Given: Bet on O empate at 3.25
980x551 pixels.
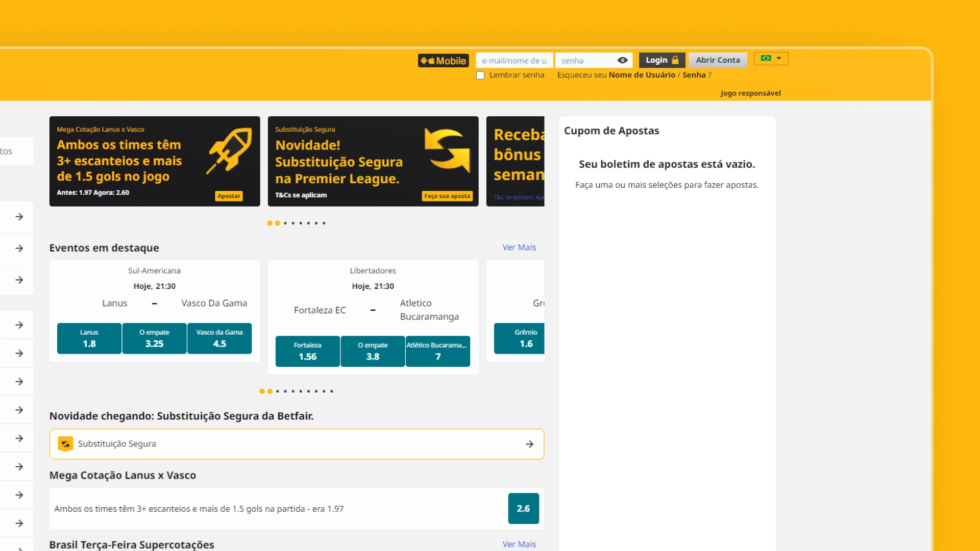Looking at the screenshot, I should [x=154, y=338].
